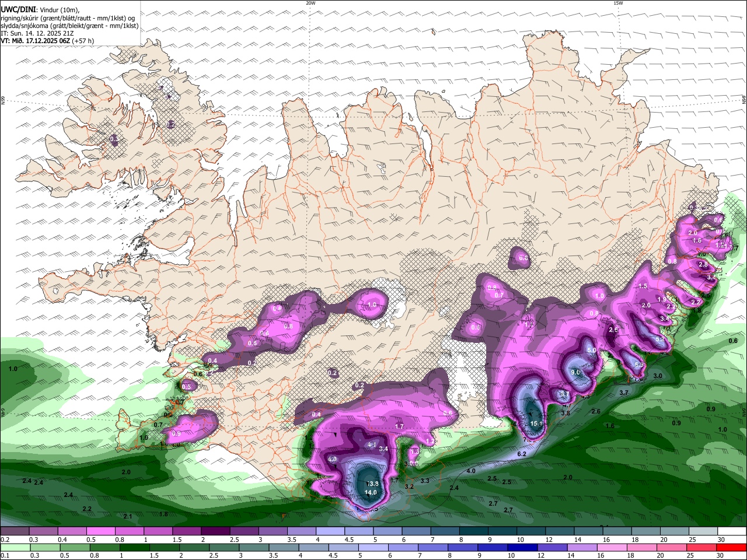Click the '15.1' precipitation value on the map
747x560 pixels.
click(536, 423)
